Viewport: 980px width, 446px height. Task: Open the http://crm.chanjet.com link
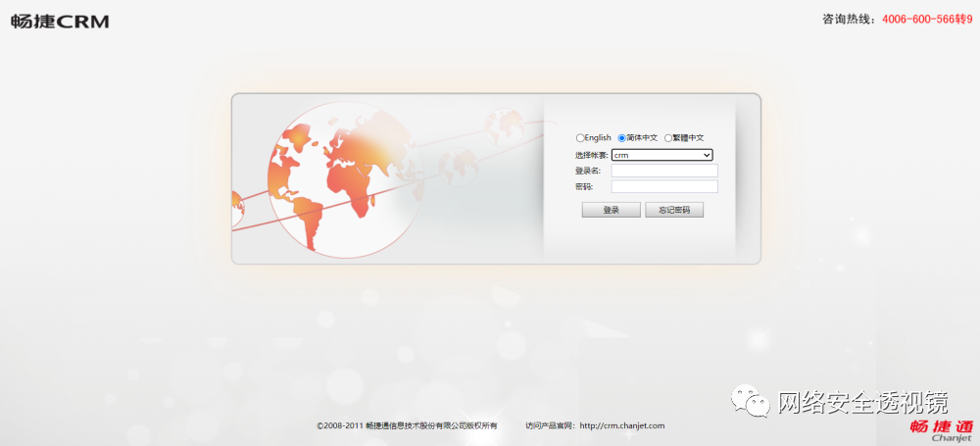(x=622, y=426)
